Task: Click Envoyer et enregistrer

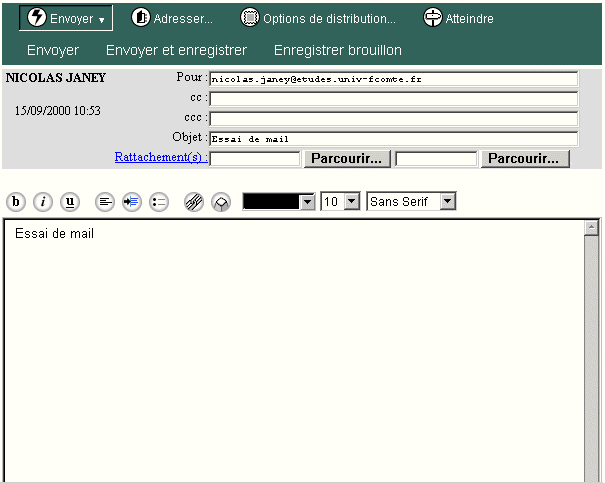Action: tap(176, 50)
